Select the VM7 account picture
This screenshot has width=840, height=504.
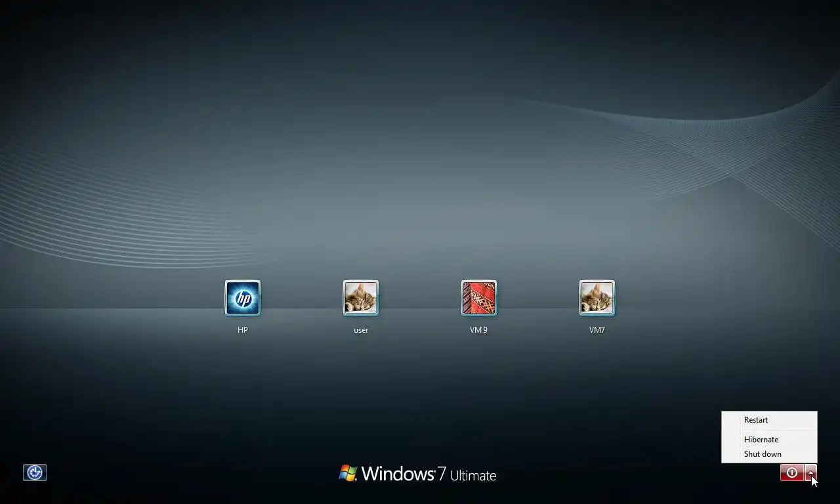[x=597, y=298]
